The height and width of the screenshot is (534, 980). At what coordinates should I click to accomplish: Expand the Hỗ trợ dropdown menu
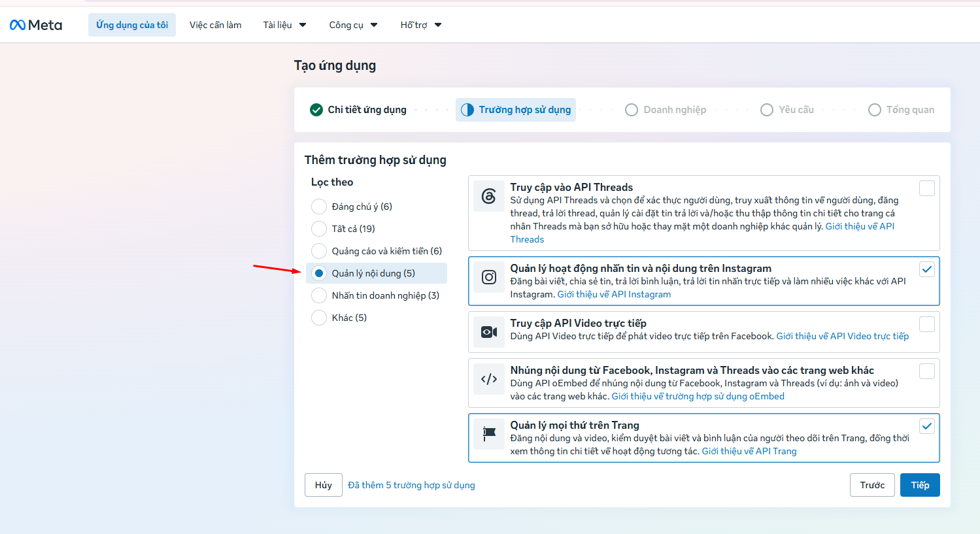(421, 25)
